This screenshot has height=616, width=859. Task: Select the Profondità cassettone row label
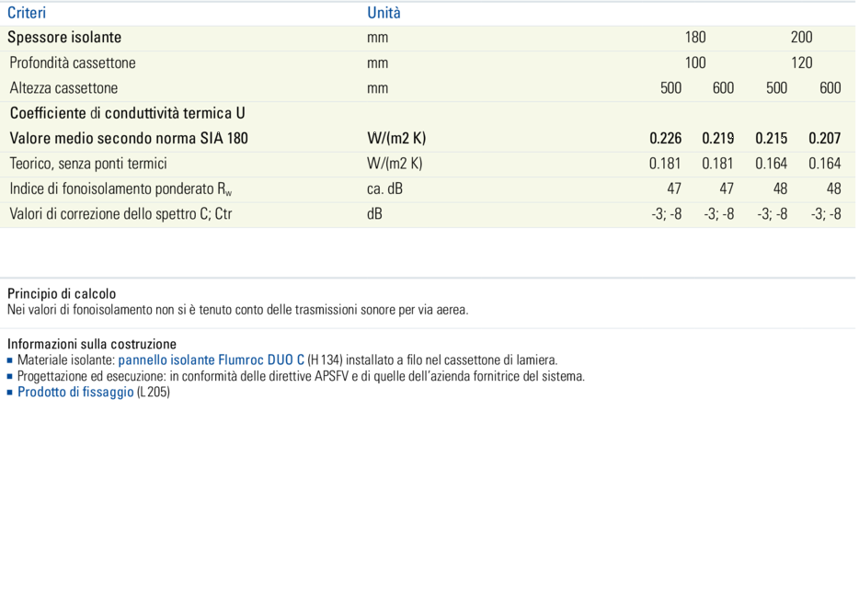pyautogui.click(x=73, y=63)
